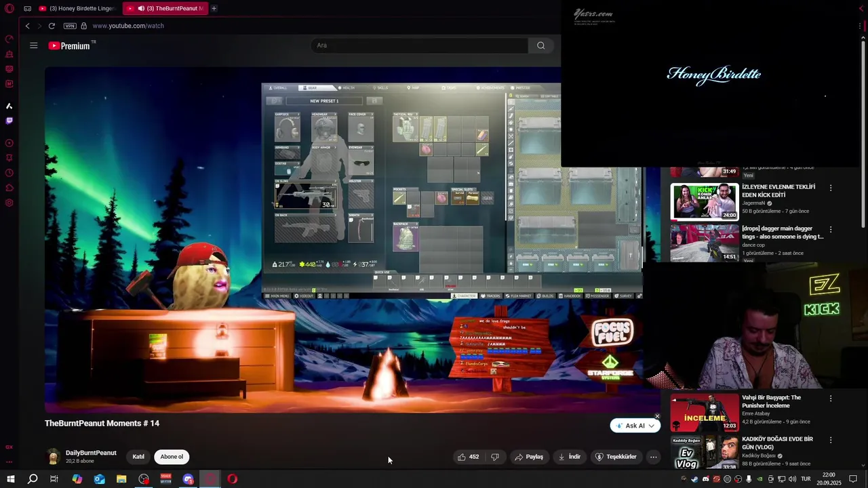
Task: Click the Teşekkürler thanks button
Action: pyautogui.click(x=616, y=457)
